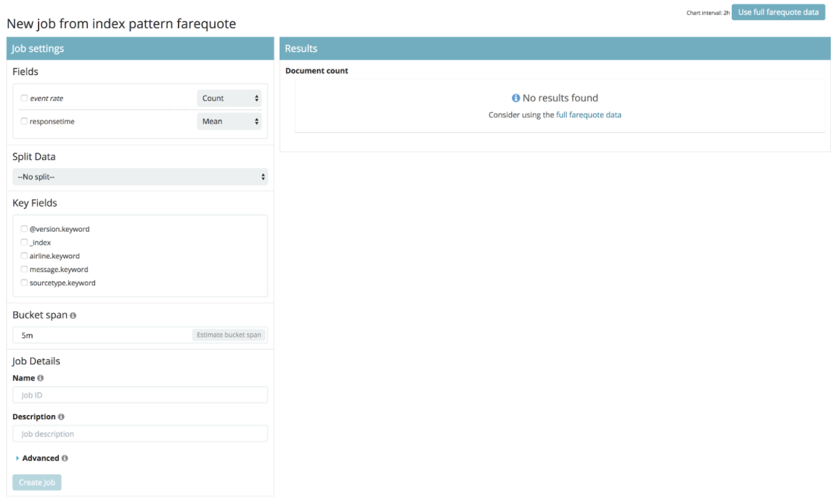Click the info icon next to Name
The width and height of the screenshot is (831, 504).
[x=40, y=378]
